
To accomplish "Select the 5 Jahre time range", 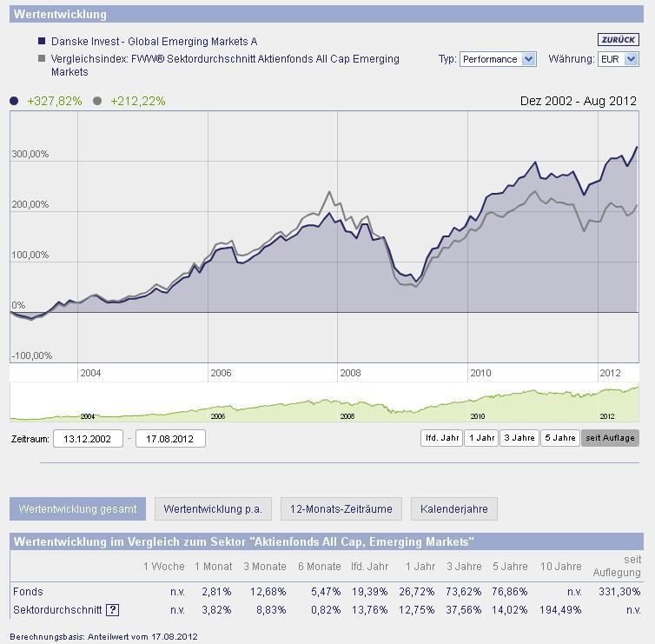I will 559,438.
